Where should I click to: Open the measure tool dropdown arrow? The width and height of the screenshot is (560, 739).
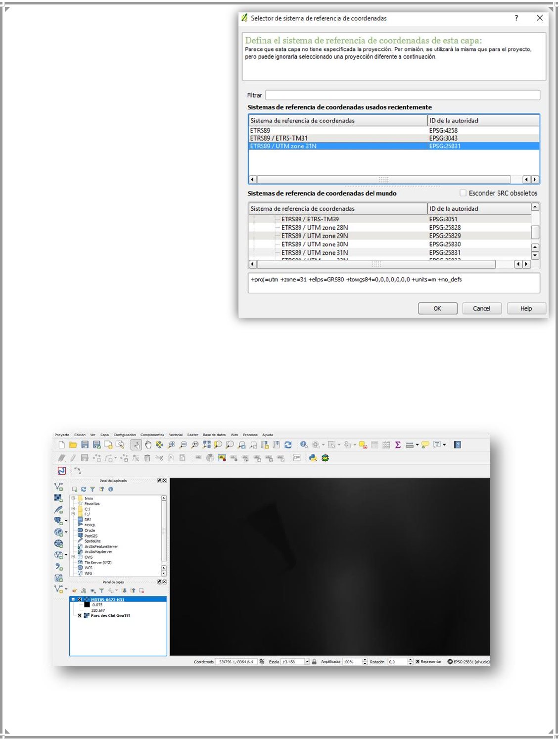tap(418, 444)
